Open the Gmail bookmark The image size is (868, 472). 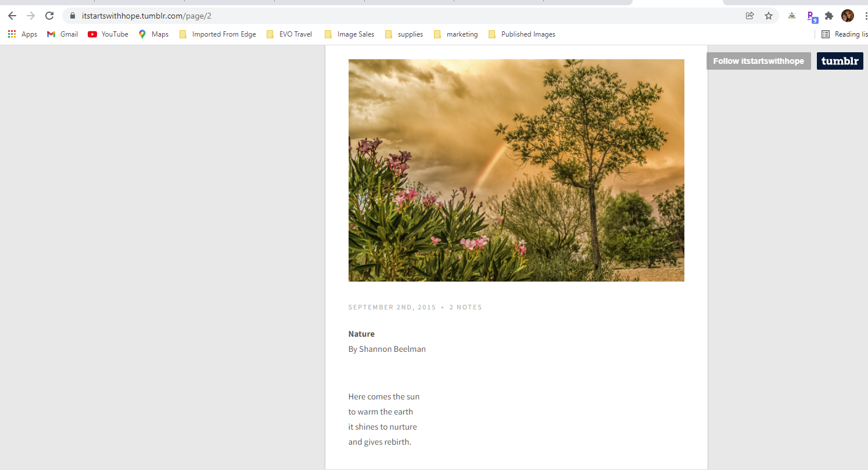click(x=62, y=34)
